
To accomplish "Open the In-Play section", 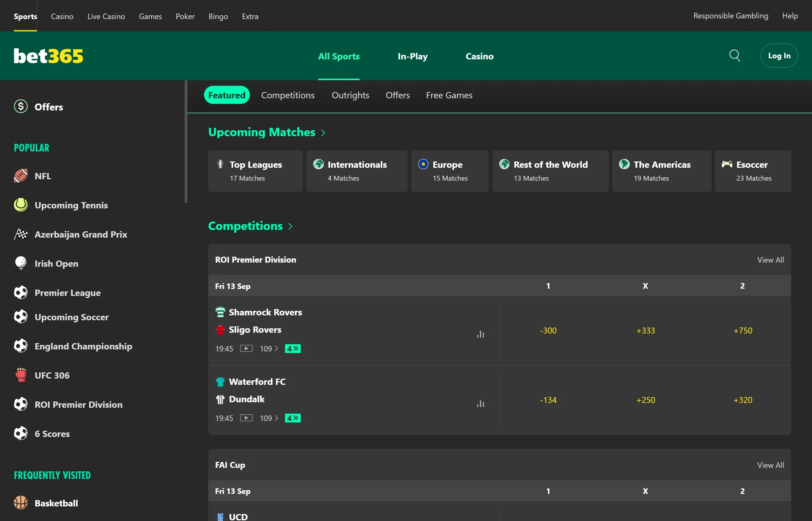I will click(x=413, y=56).
